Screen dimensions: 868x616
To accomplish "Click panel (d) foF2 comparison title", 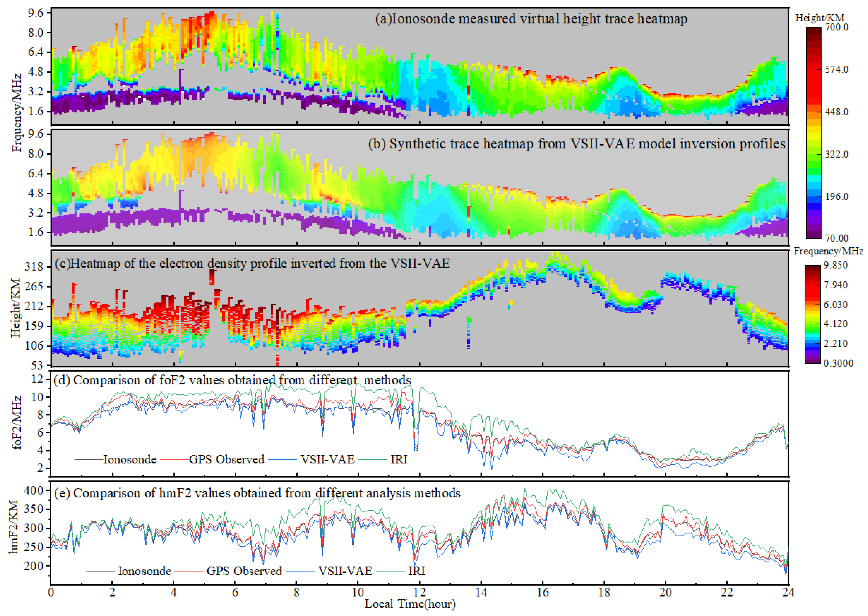I will [232, 380].
